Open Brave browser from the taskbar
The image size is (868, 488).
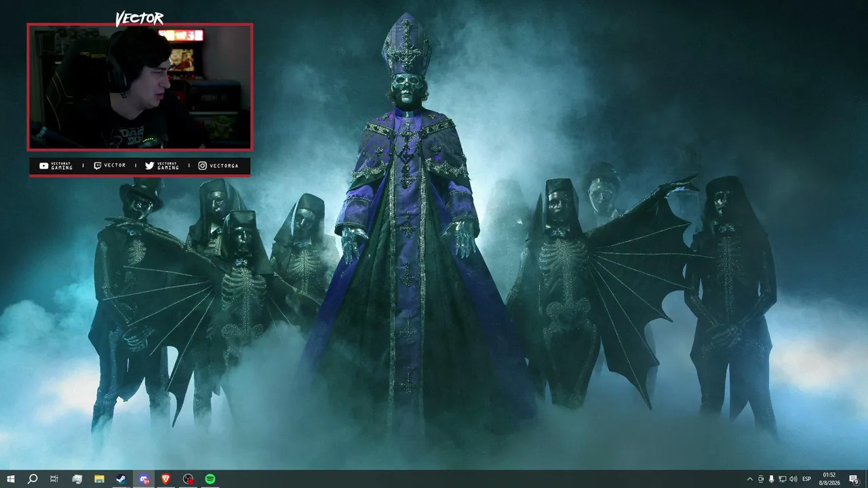tap(166, 479)
